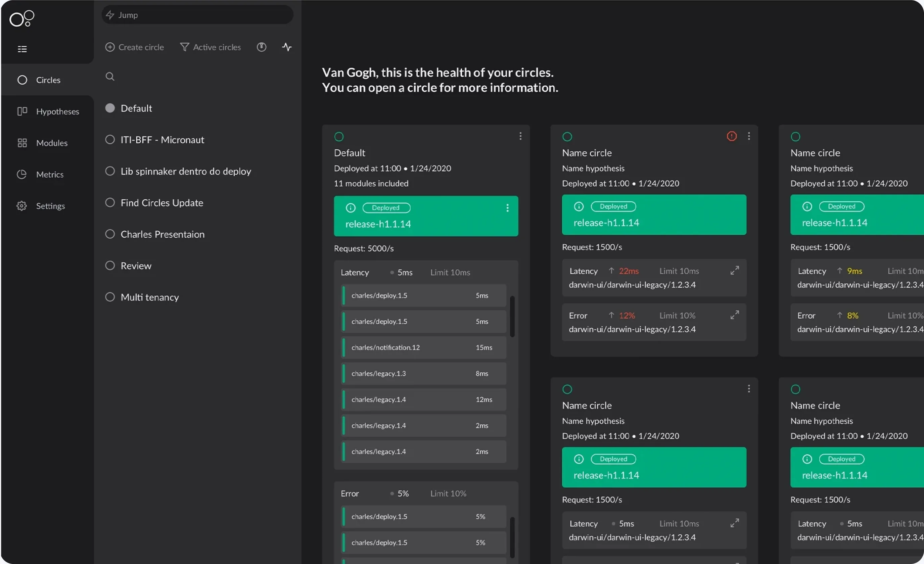This screenshot has height=564, width=924.
Task: Select Lib spinnaker dentro do deploy circle
Action: coord(110,171)
